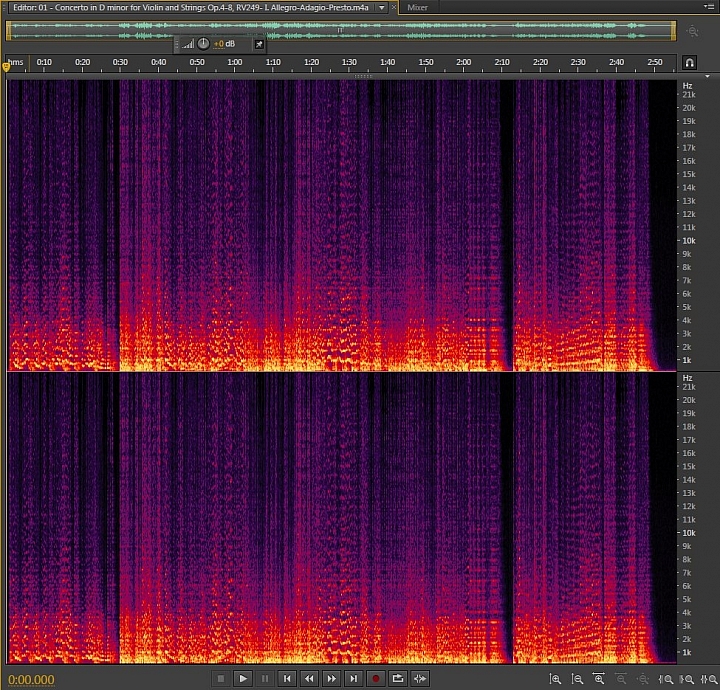Move playhead to next marker button

[x=353, y=678]
